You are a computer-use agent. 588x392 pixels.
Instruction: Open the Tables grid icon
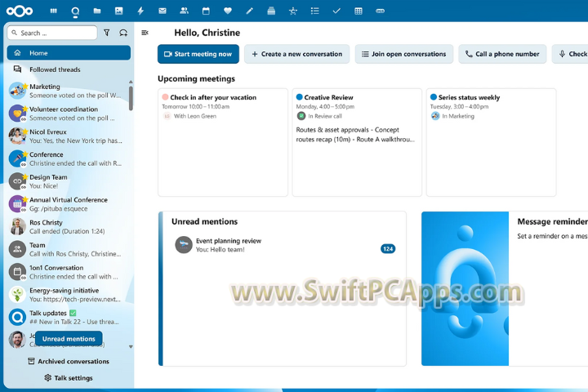click(359, 11)
